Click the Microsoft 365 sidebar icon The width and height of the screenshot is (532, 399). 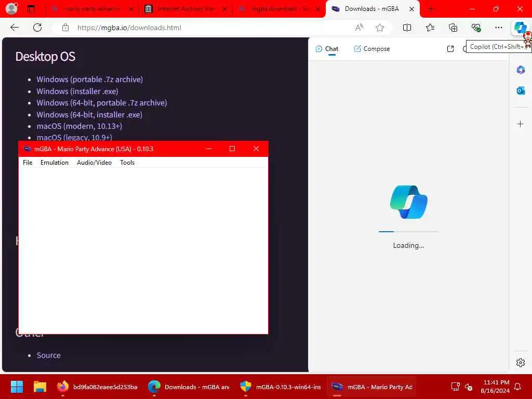[521, 70]
